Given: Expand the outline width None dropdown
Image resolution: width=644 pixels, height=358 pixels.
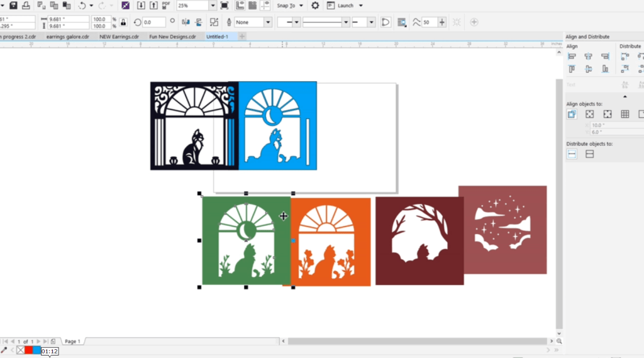Looking at the screenshot, I should pos(268,22).
